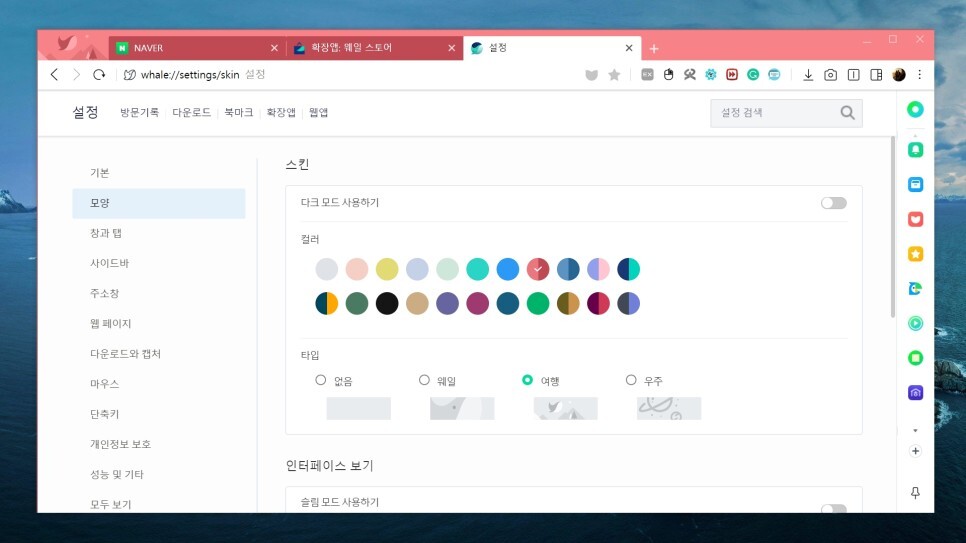Open the mouse extension icon

click(668, 74)
